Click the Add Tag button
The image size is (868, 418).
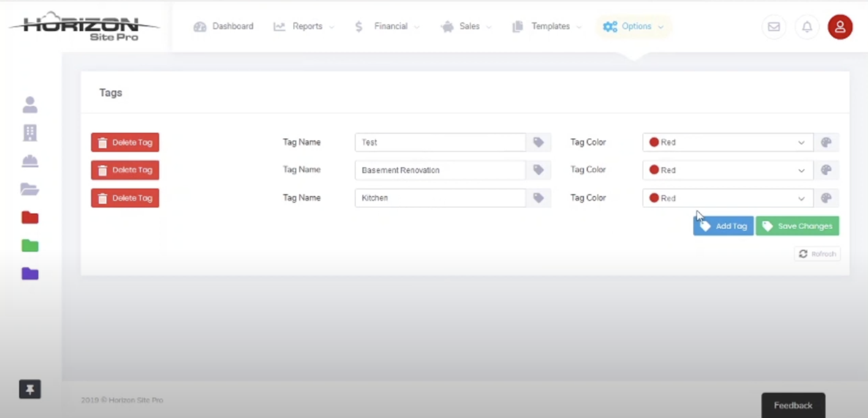pos(724,226)
